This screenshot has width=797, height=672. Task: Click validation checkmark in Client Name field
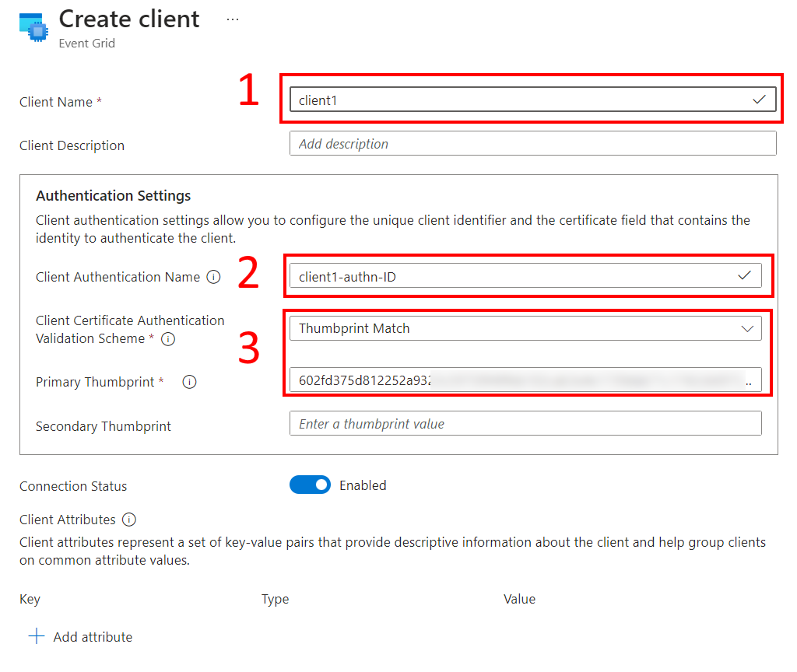click(x=759, y=100)
